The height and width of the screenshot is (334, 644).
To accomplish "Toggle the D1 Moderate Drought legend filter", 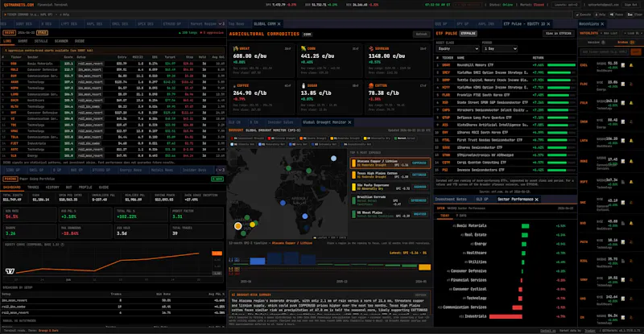I will click(x=345, y=138).
